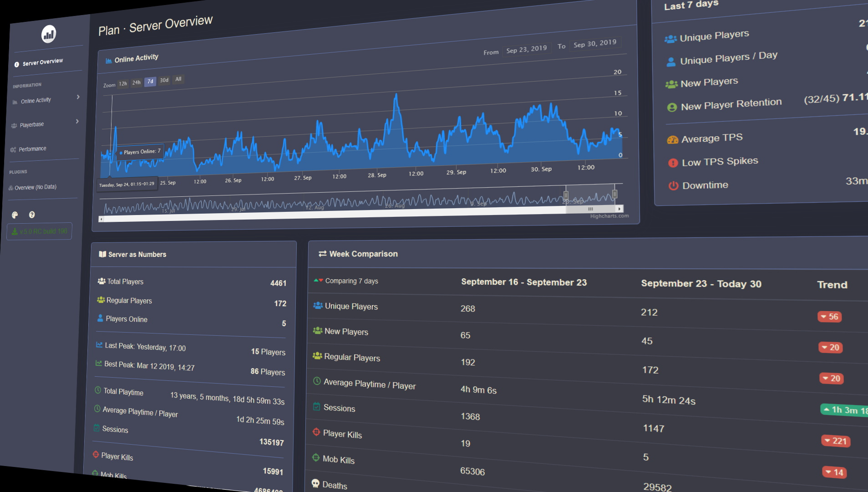Click the Server as Numbers book icon

tap(102, 254)
